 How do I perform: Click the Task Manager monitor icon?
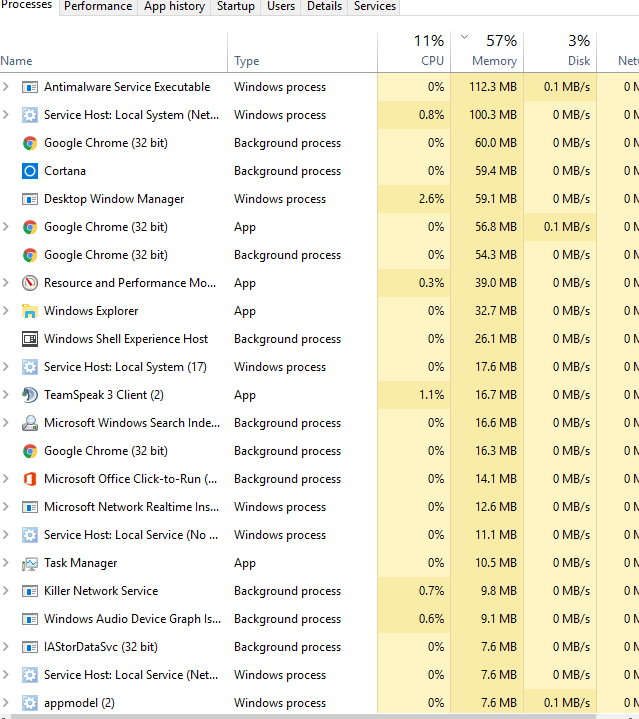tap(30, 563)
